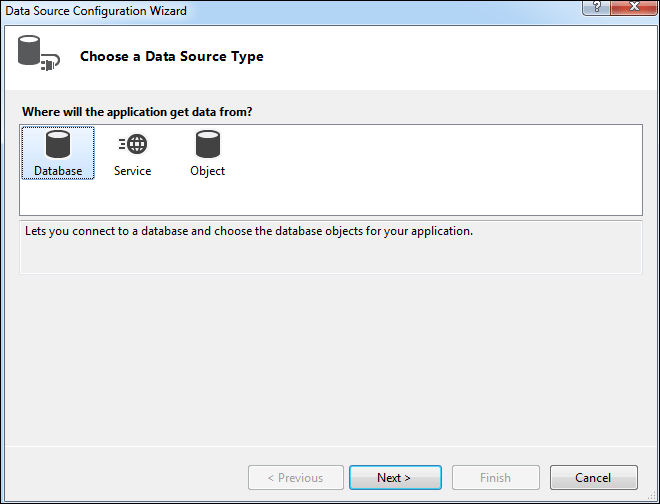Click the "Where will the application get data from?" label
This screenshot has width=660, height=504.
(137, 112)
